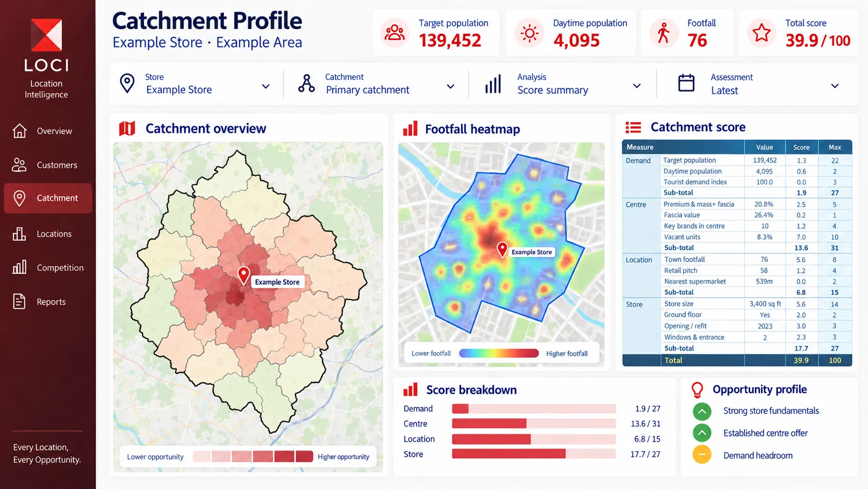Click the Overview home icon
The height and width of the screenshot is (489, 868).
19,131
